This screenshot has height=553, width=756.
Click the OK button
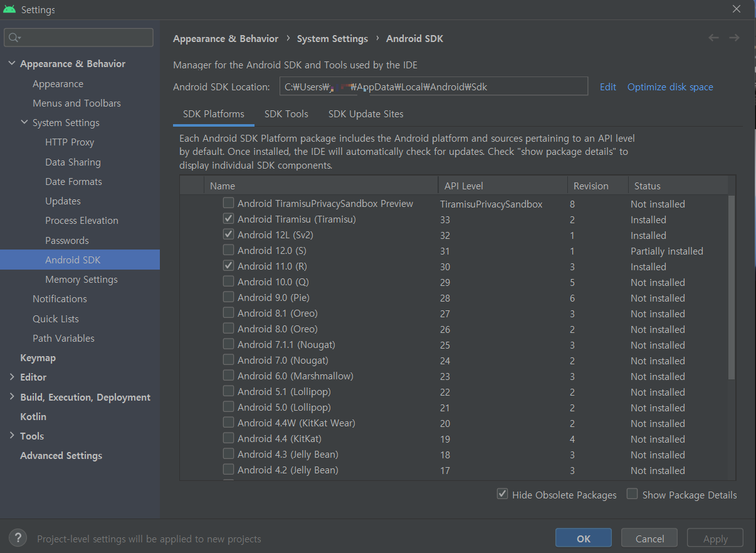click(584, 539)
